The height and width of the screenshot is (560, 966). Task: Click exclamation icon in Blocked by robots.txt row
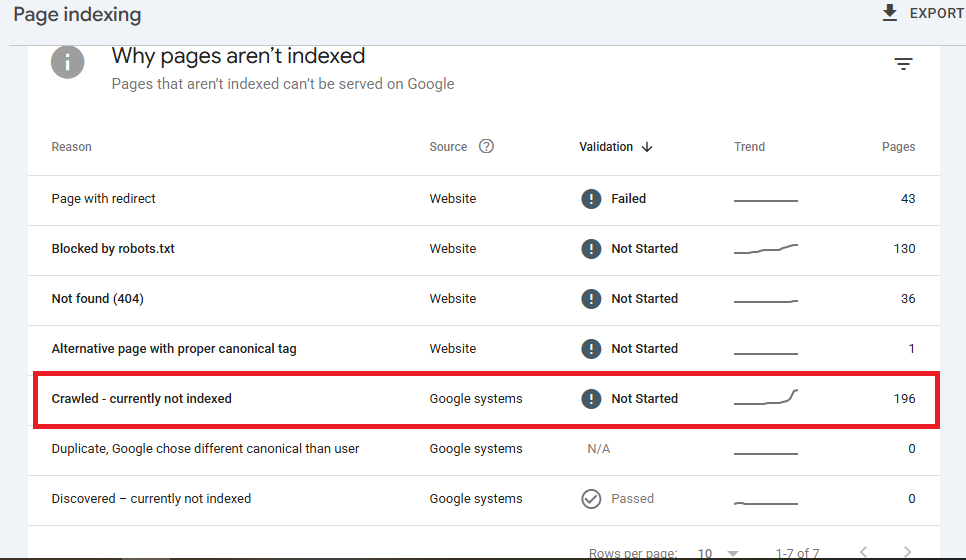[x=591, y=248]
